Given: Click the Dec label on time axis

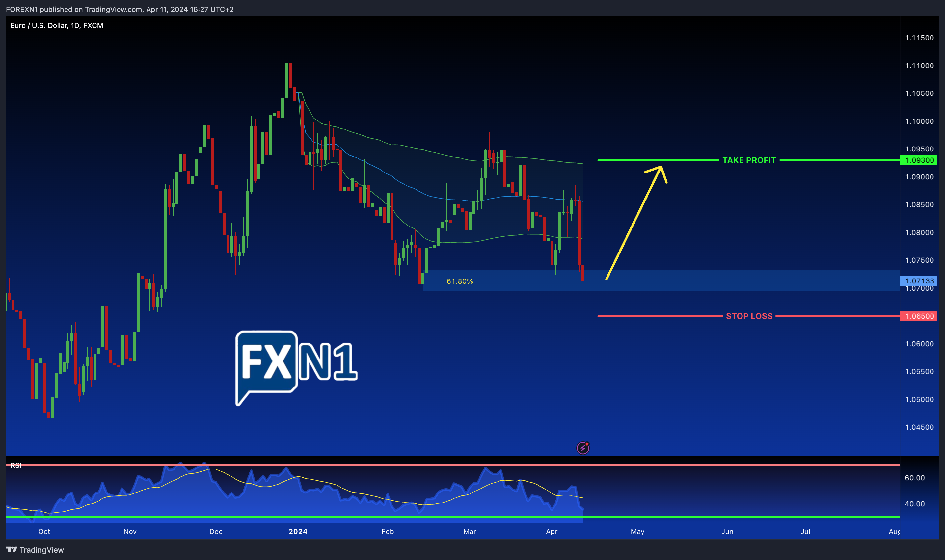Looking at the screenshot, I should pyautogui.click(x=216, y=531).
